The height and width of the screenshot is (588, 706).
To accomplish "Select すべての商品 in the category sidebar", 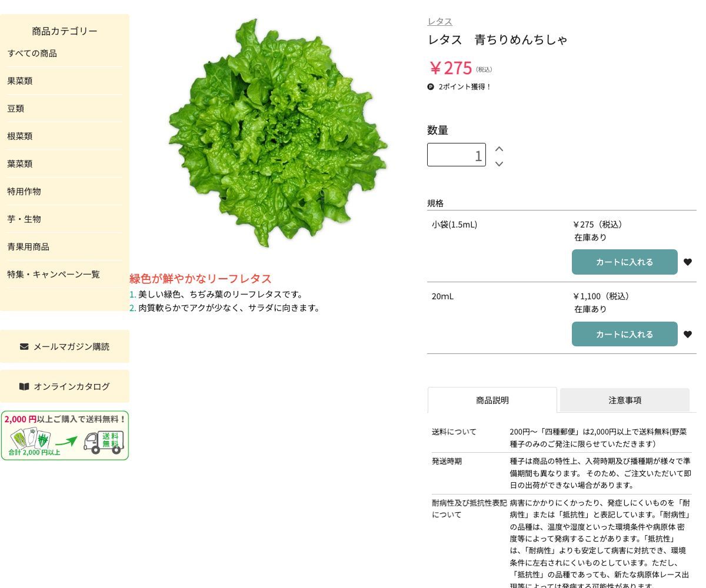I will point(32,54).
